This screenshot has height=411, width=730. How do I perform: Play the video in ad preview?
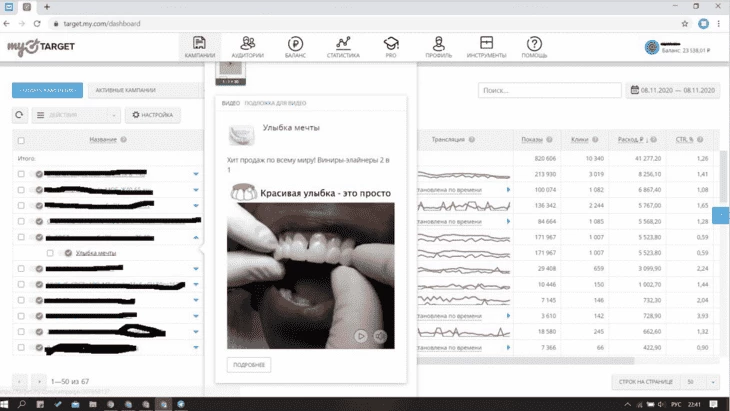[360, 336]
